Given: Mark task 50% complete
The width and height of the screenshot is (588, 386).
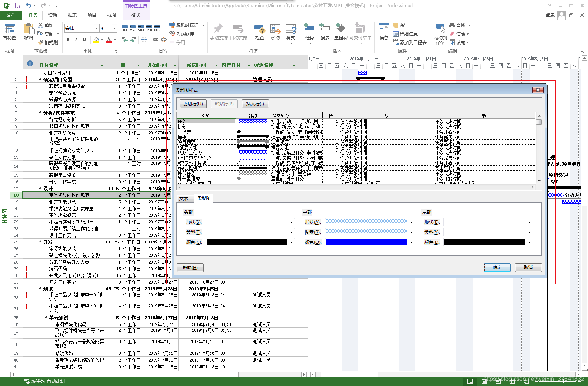Looking at the screenshot, I should [x=141, y=28].
